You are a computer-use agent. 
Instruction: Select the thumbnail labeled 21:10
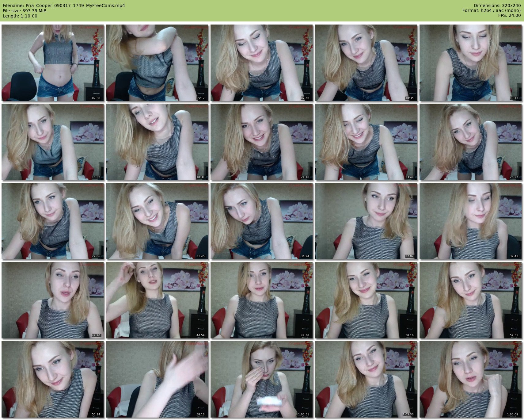[x=262, y=142]
